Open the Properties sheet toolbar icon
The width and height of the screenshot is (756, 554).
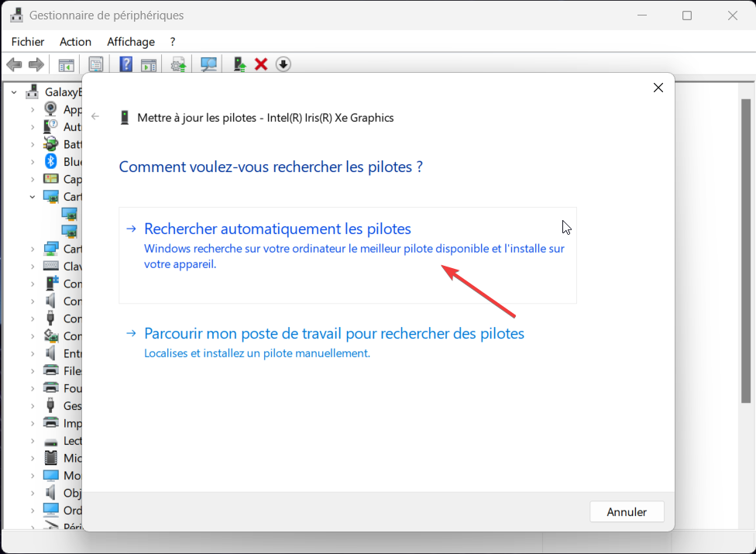[96, 64]
